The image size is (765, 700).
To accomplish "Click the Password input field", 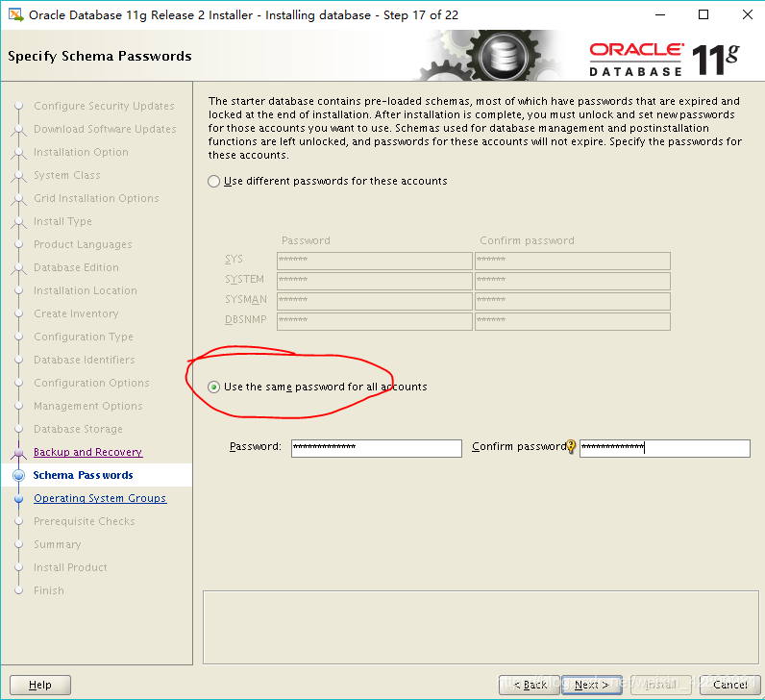I will pos(376,448).
